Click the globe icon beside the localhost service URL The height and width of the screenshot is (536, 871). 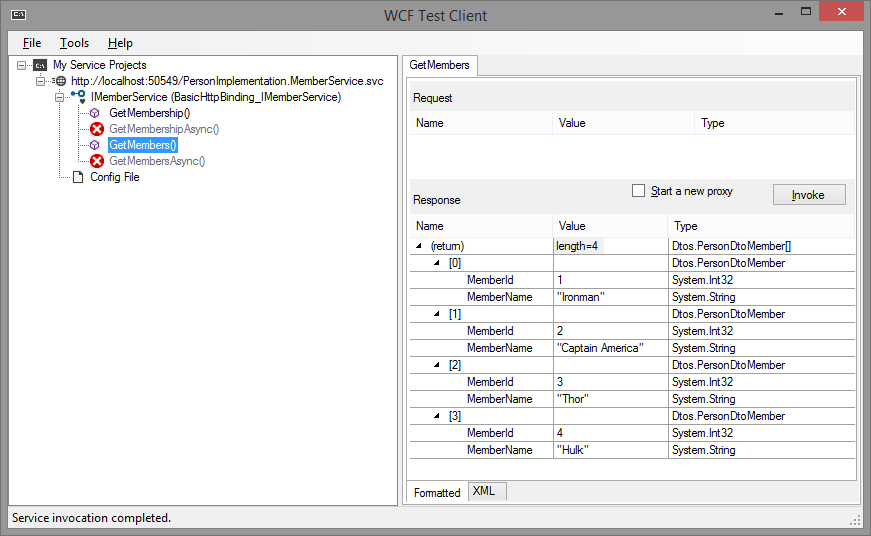click(61, 81)
